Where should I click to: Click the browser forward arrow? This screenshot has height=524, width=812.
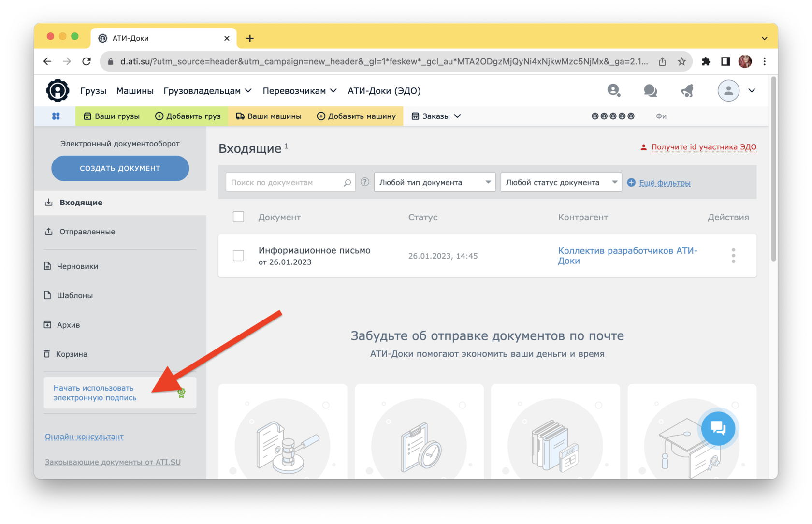pyautogui.click(x=67, y=61)
